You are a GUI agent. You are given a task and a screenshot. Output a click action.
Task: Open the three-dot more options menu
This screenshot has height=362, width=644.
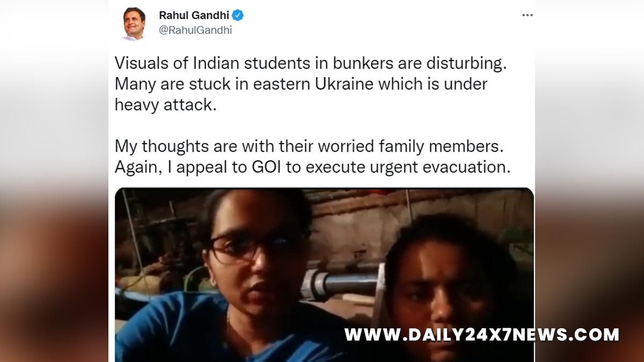click(528, 16)
